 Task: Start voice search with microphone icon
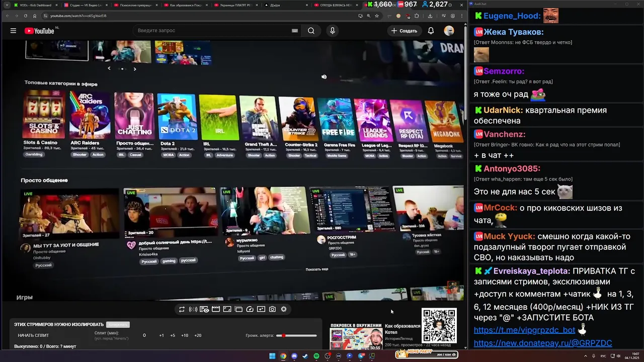click(332, 31)
